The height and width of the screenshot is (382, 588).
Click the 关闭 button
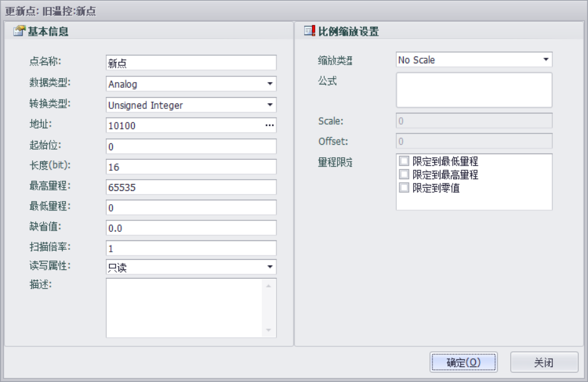click(x=543, y=362)
